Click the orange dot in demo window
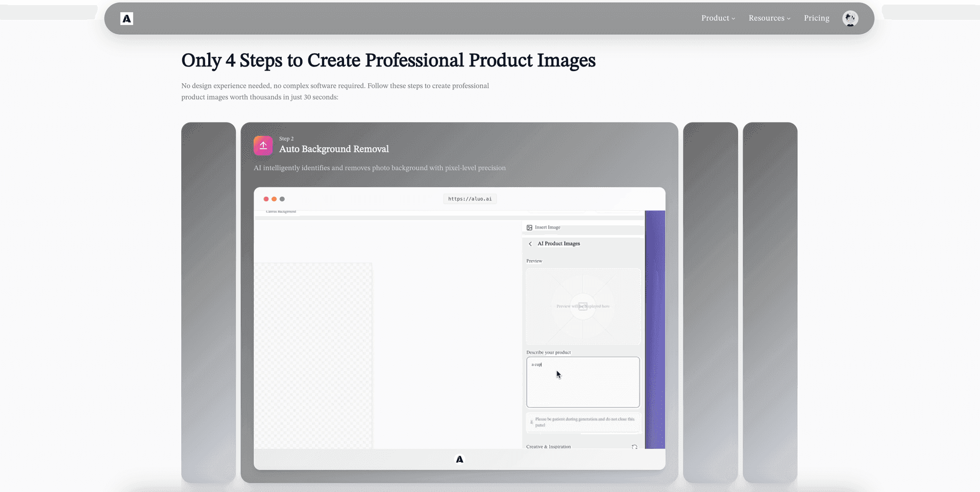Image resolution: width=980 pixels, height=492 pixels. coord(274,199)
